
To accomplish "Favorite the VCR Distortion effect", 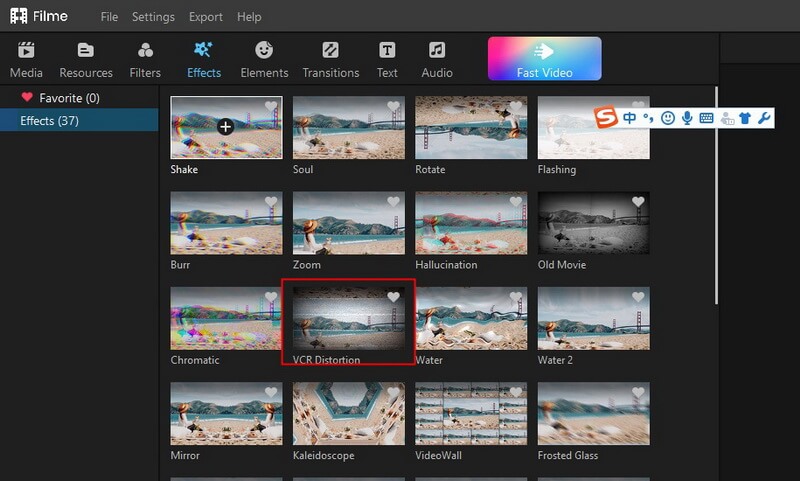I will click(x=393, y=297).
